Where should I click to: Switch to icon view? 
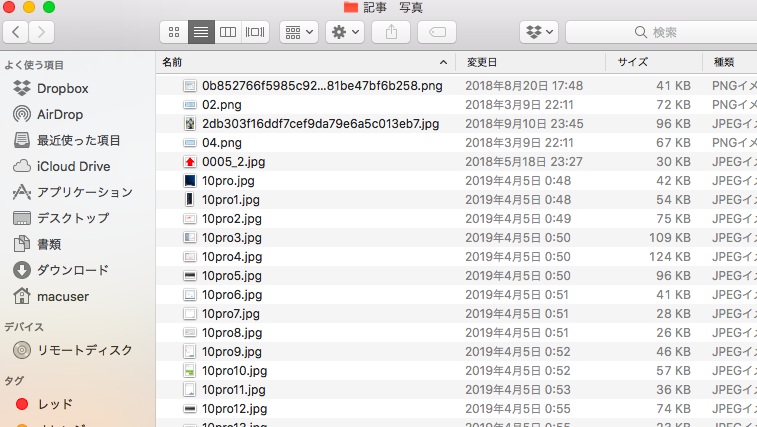pyautogui.click(x=174, y=32)
